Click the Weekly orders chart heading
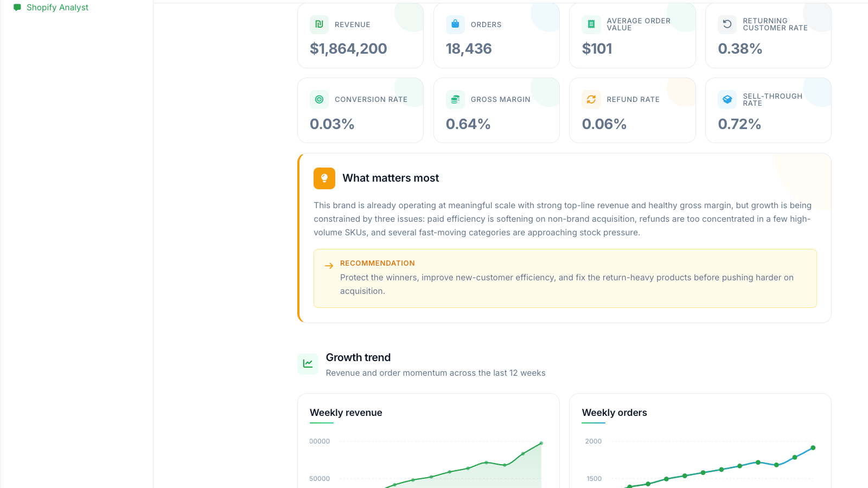This screenshot has height=488, width=868. tap(615, 413)
